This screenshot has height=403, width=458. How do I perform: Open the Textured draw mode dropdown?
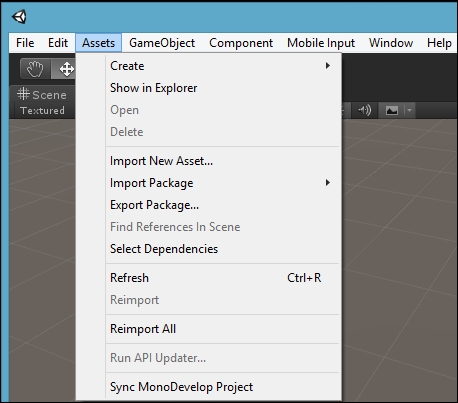point(42,110)
